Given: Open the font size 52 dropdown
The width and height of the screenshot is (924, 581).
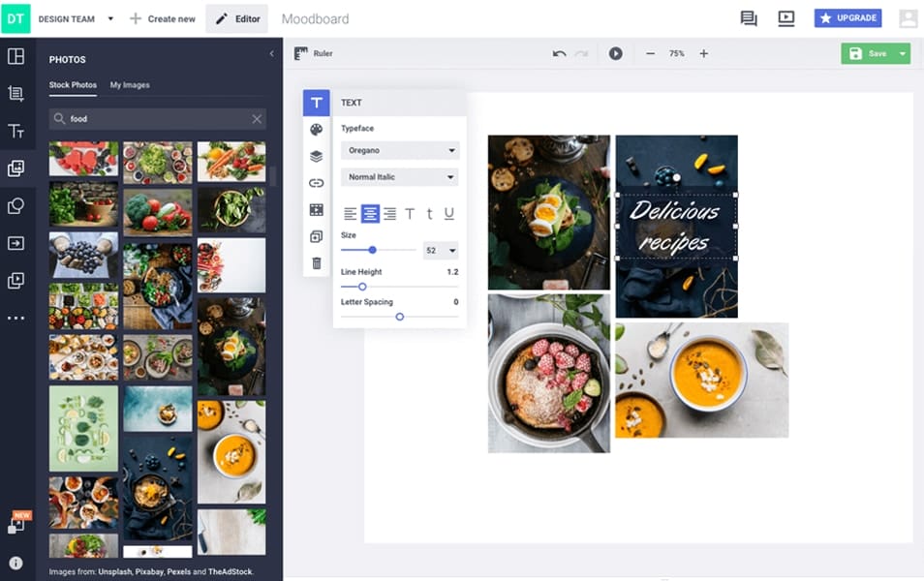Looking at the screenshot, I should (441, 250).
